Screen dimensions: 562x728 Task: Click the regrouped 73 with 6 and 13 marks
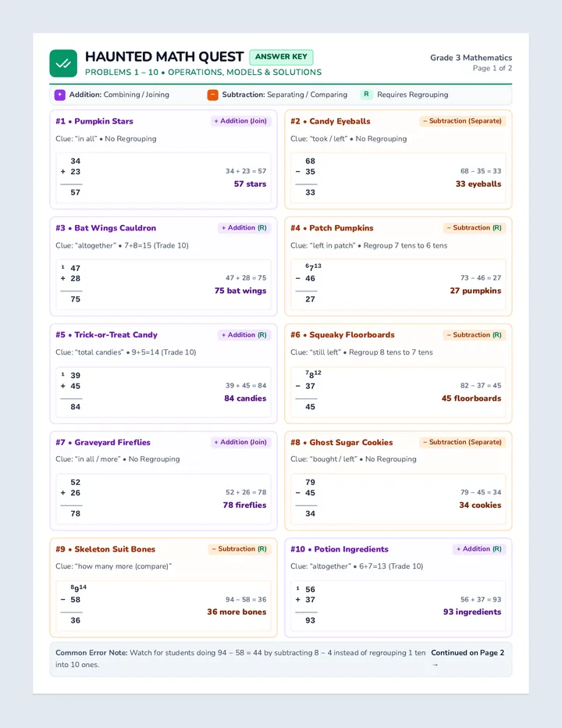click(x=313, y=267)
